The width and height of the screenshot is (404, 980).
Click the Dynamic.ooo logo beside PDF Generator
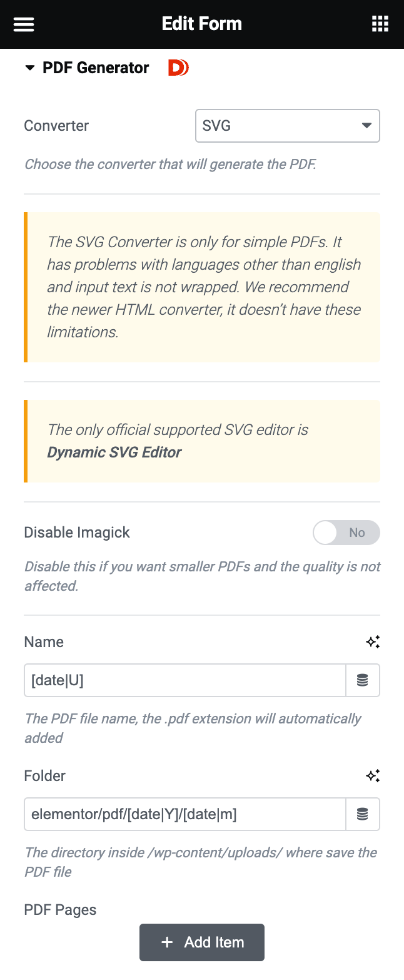tap(178, 68)
